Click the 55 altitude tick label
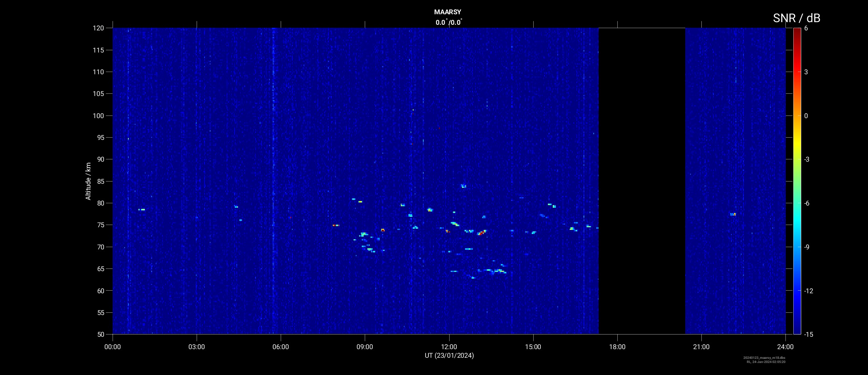The width and height of the screenshot is (868, 375). point(100,312)
